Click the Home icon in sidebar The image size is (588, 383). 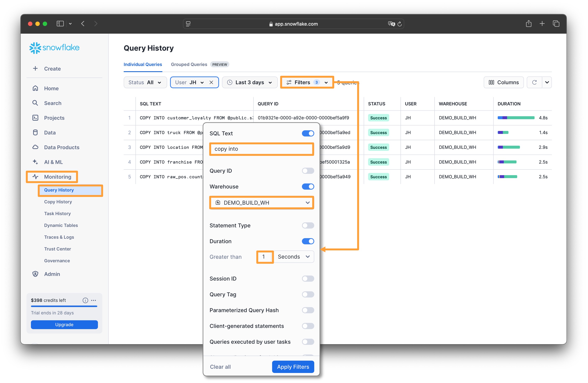pos(35,88)
